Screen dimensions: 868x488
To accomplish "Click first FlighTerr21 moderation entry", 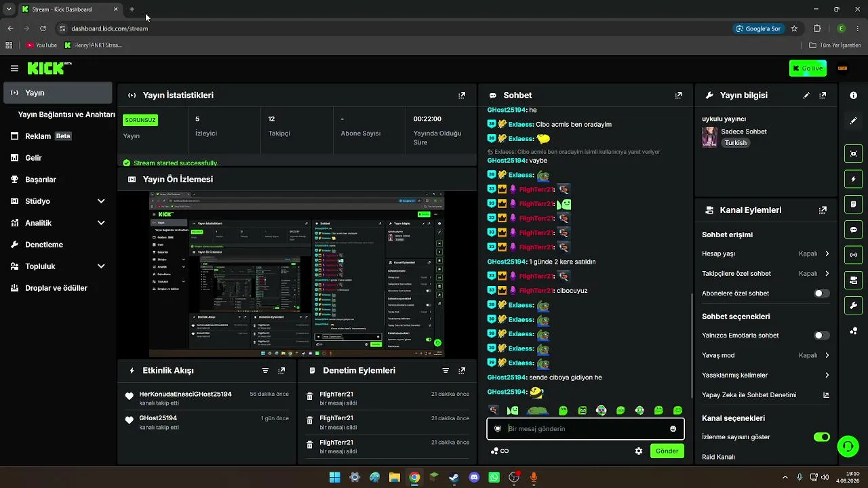I will coord(387,399).
